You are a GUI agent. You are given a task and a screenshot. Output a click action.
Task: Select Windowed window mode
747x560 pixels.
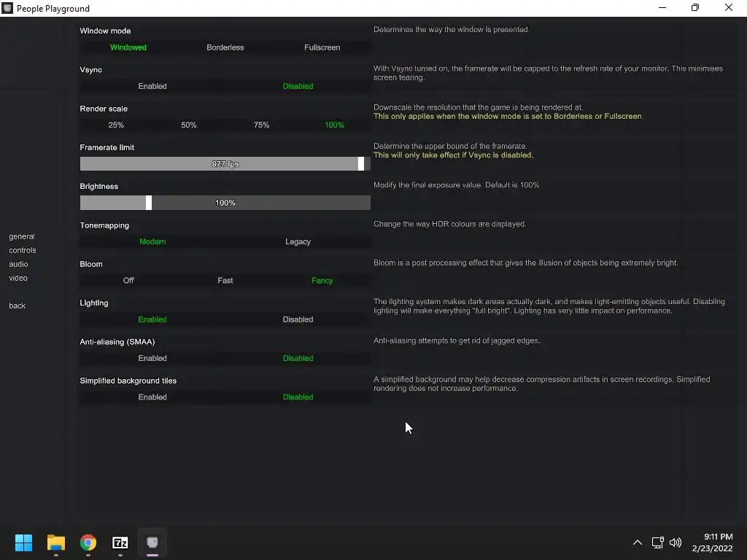tap(128, 47)
